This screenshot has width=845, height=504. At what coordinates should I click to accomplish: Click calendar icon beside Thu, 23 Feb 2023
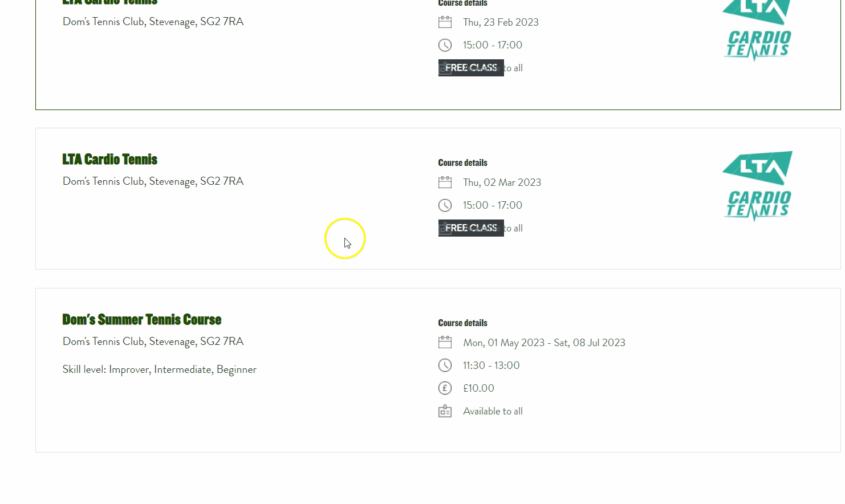[445, 22]
